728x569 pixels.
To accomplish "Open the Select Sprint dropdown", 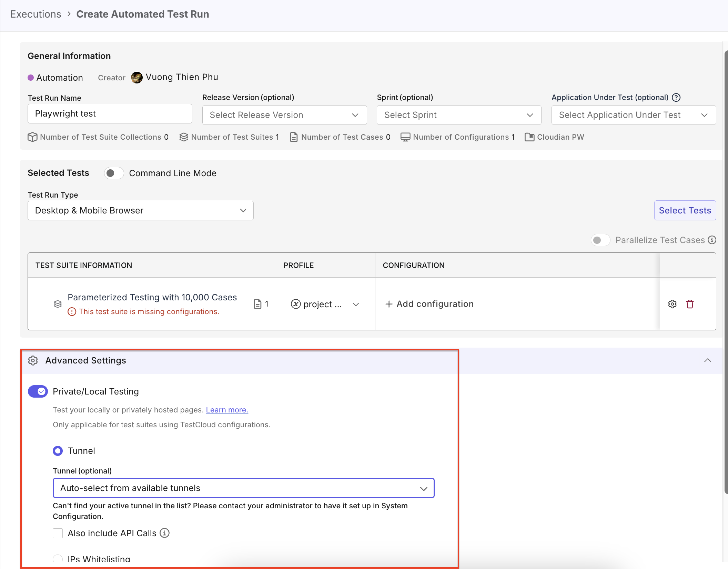I will pyautogui.click(x=459, y=115).
